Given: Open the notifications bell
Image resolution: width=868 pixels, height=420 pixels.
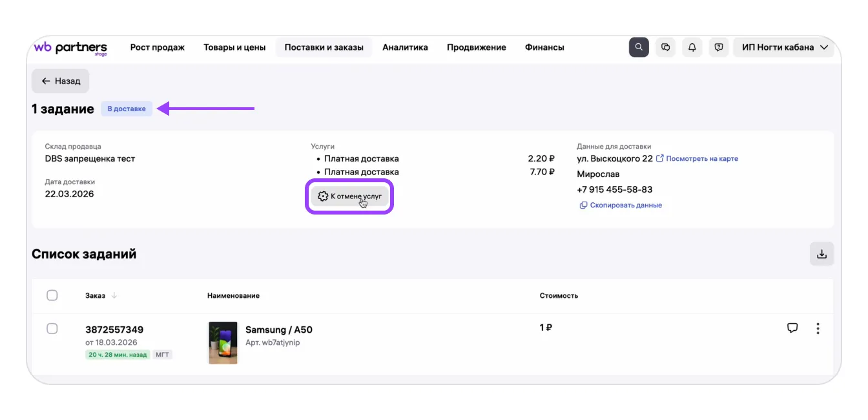Looking at the screenshot, I should coord(692,47).
